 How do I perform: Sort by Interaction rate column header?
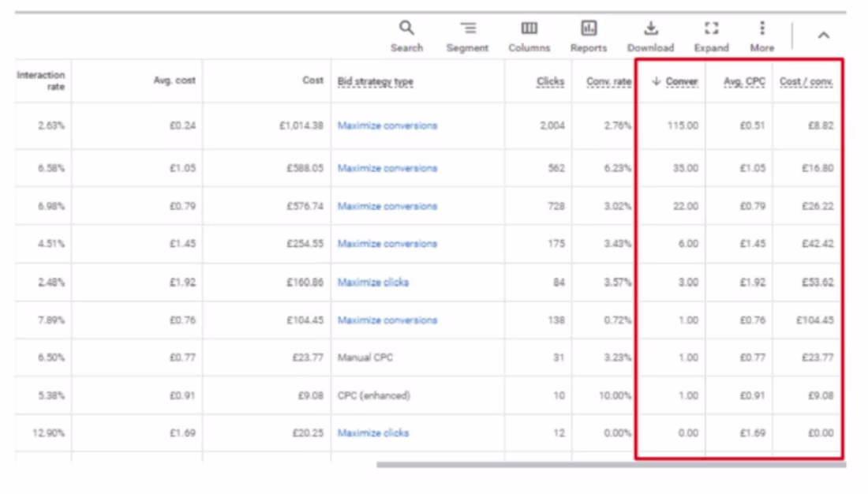(x=41, y=80)
